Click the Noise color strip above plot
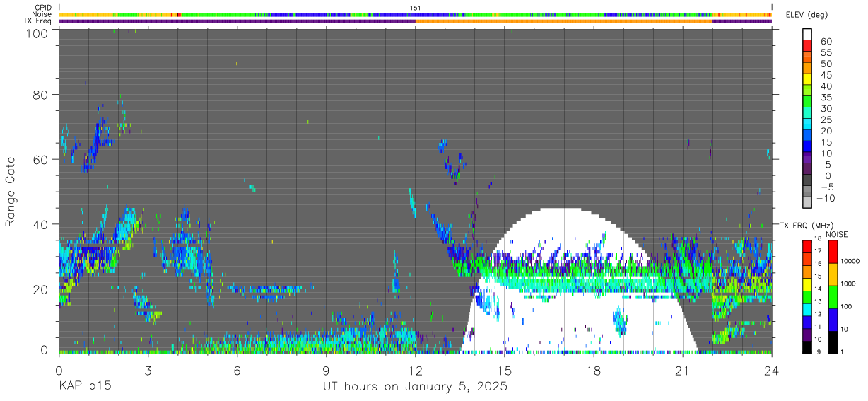868x401 pixels. pyautogui.click(x=416, y=14)
